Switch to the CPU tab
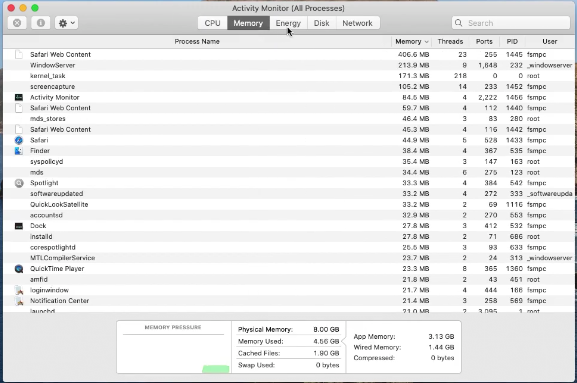Screen dimensions: 577x383 point(212,23)
